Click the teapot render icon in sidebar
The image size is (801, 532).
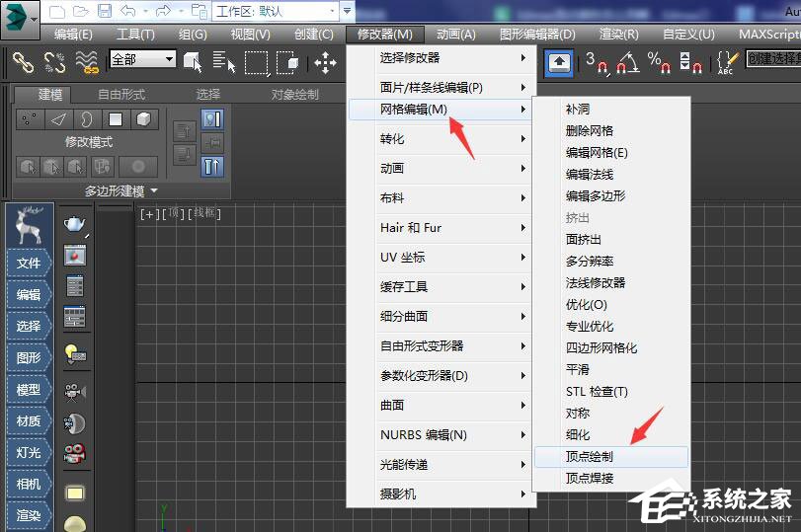75,225
